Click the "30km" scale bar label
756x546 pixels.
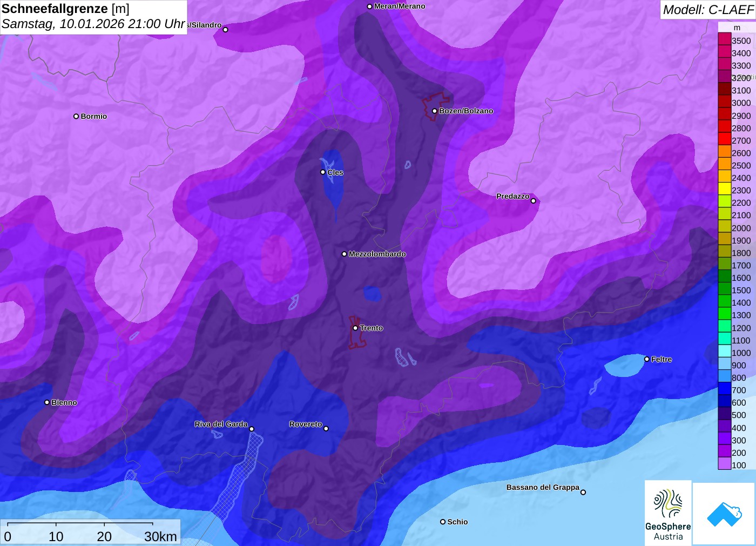tap(160, 536)
